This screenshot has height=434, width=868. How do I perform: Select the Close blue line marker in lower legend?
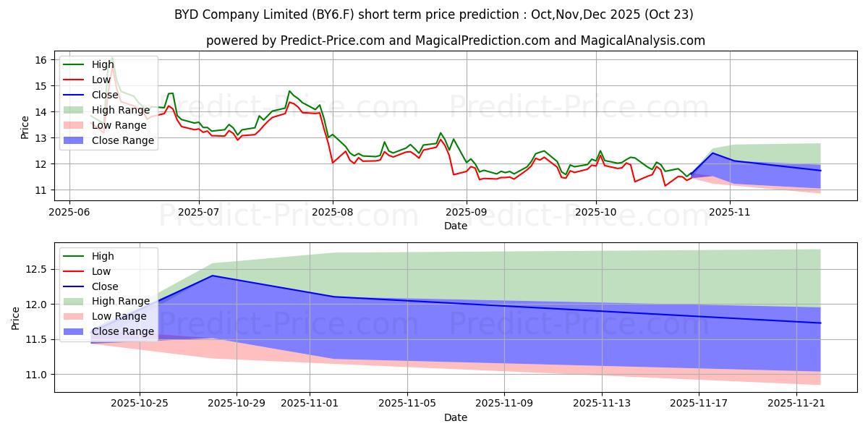click(x=75, y=286)
